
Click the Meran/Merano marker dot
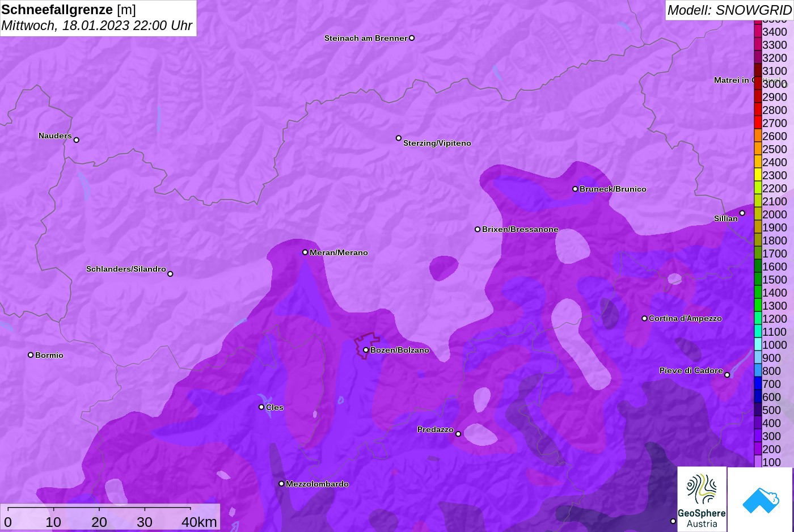(305, 252)
